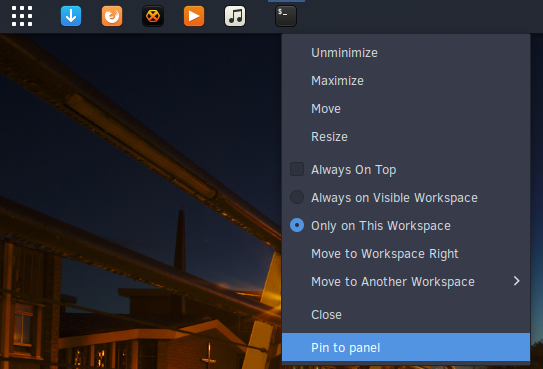Click the terminal icon in panel
The height and width of the screenshot is (369, 543).
tap(286, 16)
